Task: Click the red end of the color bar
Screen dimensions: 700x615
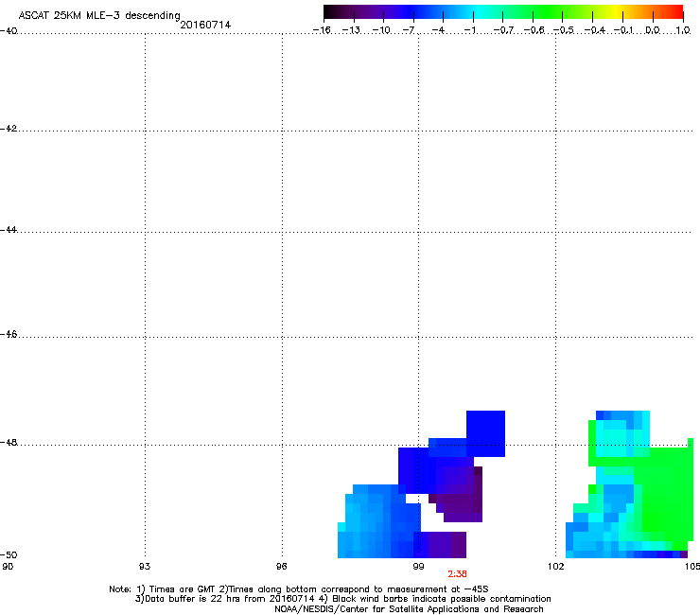Action: point(676,12)
